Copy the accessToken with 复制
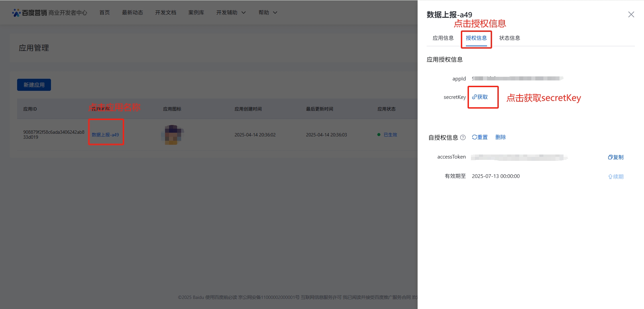Screen dimensions: 644x309 click(x=615, y=157)
